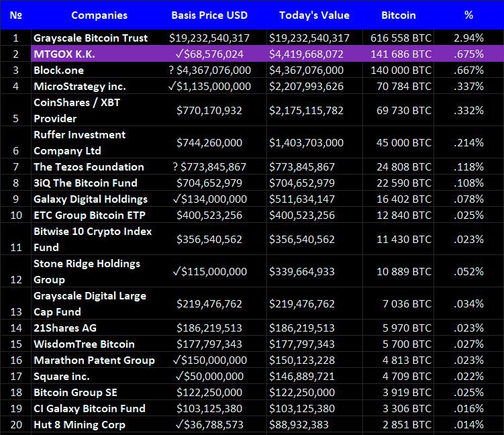
Task: Select the CI Galaxy Bitcoin Fund cell
Action: tap(89, 408)
